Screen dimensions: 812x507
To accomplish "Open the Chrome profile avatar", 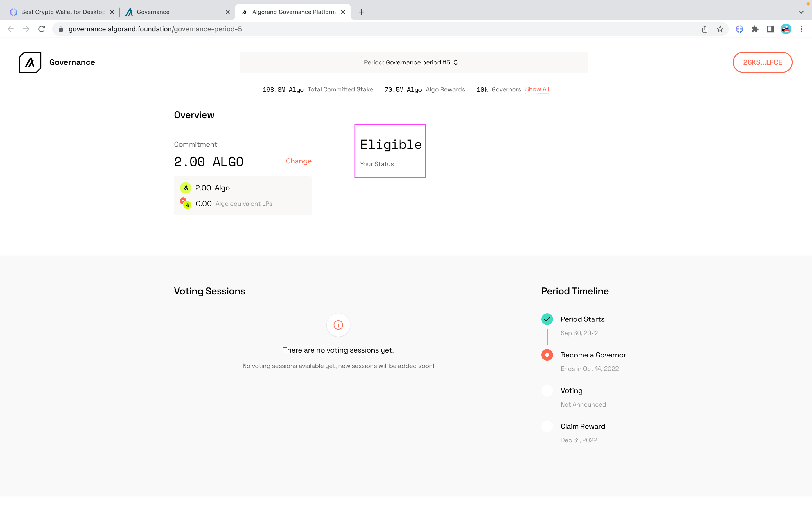I will click(786, 29).
